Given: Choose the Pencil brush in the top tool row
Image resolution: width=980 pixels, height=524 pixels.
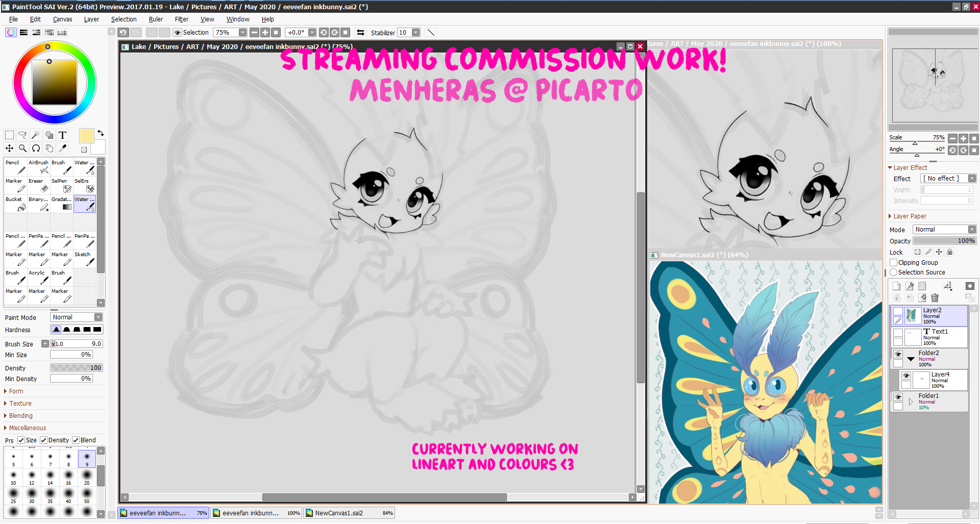Looking at the screenshot, I should point(15,167).
